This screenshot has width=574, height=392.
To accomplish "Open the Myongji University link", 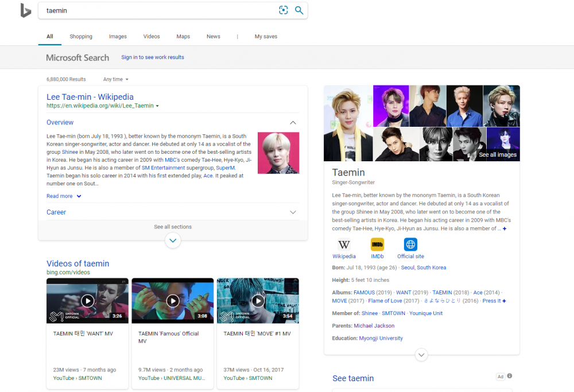I will [381, 338].
